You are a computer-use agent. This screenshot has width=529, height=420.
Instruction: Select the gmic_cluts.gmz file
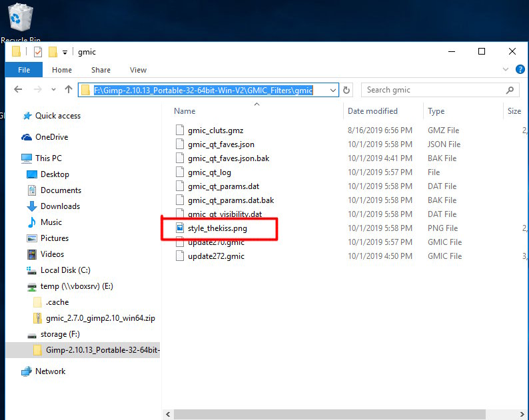pos(215,130)
